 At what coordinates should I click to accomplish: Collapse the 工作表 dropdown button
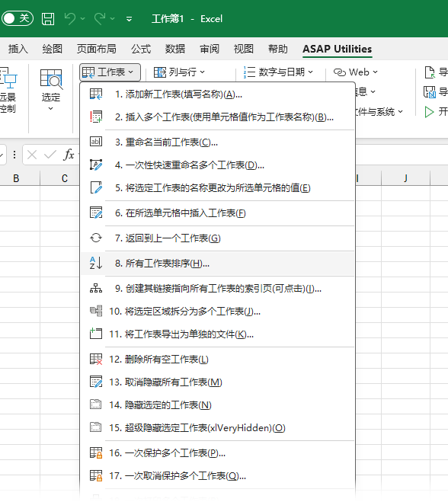110,72
